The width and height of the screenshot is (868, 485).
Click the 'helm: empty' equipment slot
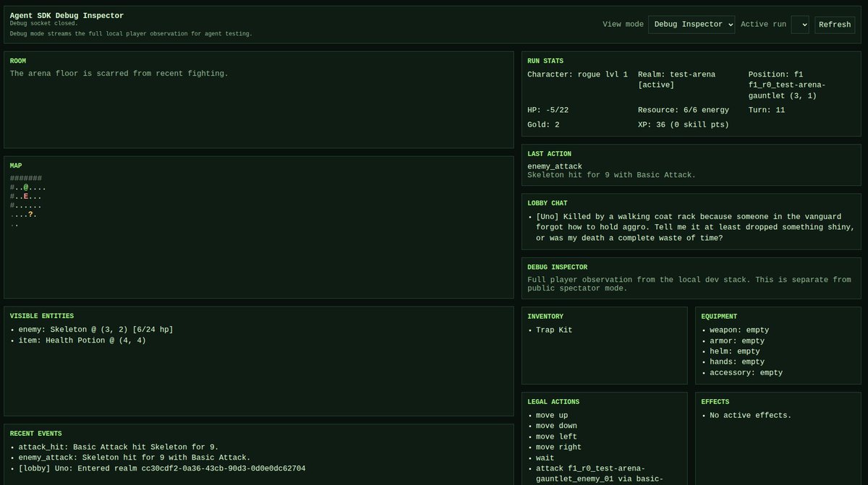735,351
